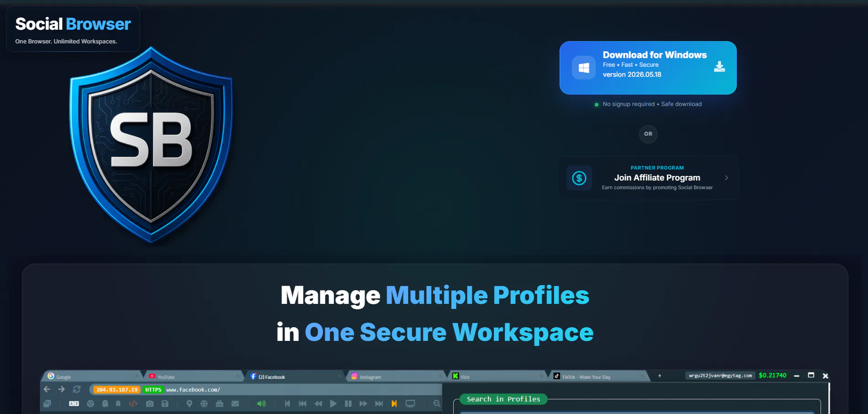
Task: Click the globe icon in toolbar
Action: tap(204, 403)
